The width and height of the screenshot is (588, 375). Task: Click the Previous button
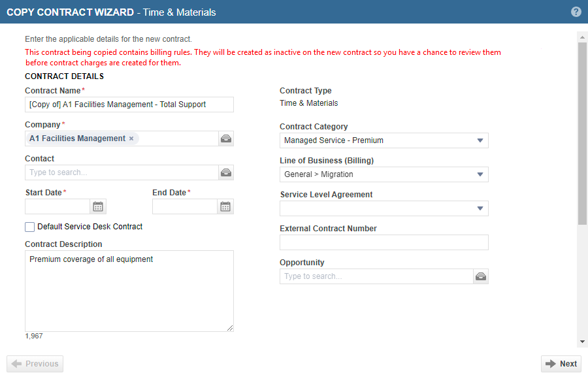[35, 364]
